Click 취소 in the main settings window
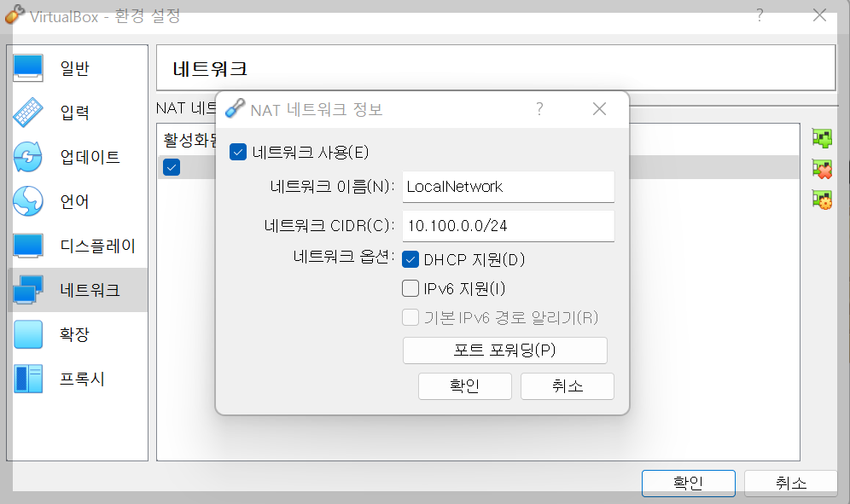850x504 pixels. pyautogui.click(x=791, y=483)
